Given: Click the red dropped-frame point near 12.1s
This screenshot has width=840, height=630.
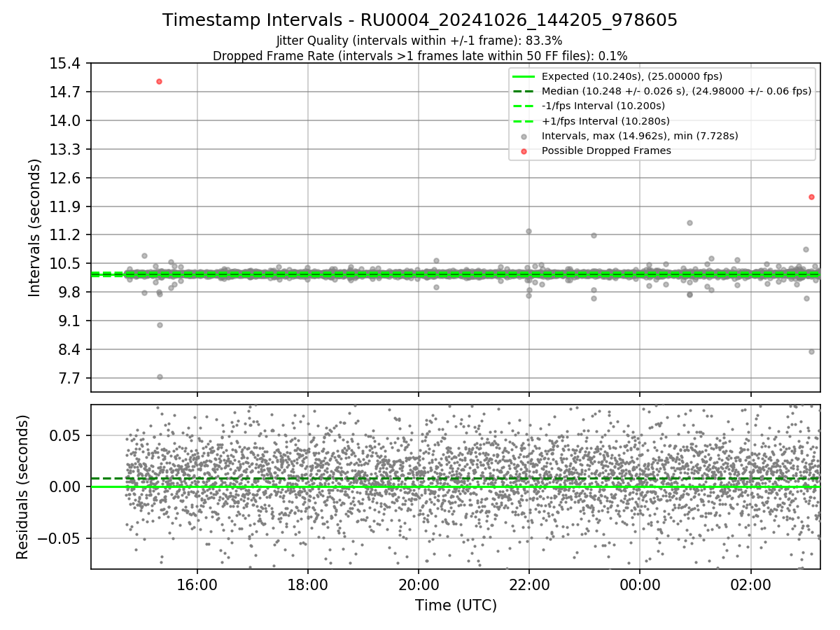Looking at the screenshot, I should 811,197.
